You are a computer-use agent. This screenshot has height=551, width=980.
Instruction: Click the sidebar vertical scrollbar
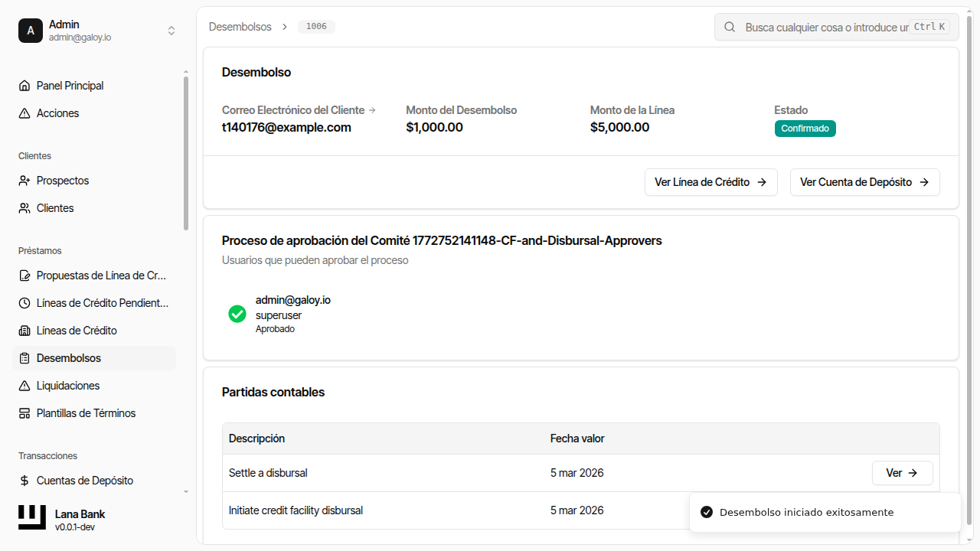pos(185,153)
